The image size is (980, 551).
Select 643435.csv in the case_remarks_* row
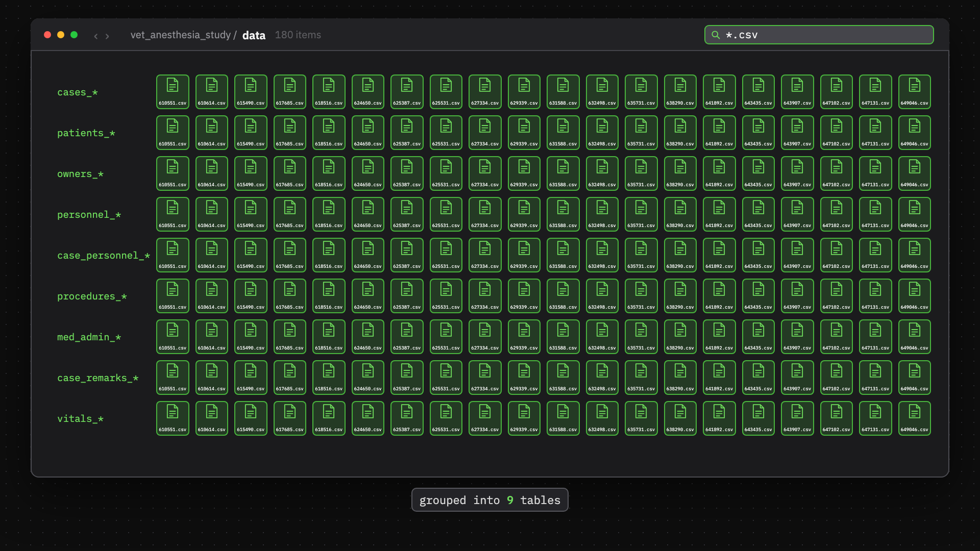(x=758, y=378)
